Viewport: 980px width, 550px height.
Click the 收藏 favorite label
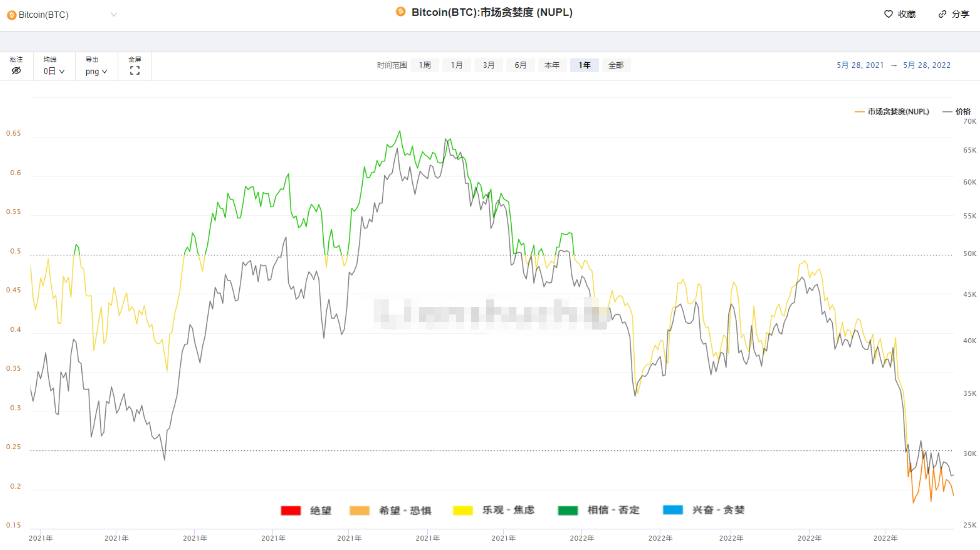[907, 14]
